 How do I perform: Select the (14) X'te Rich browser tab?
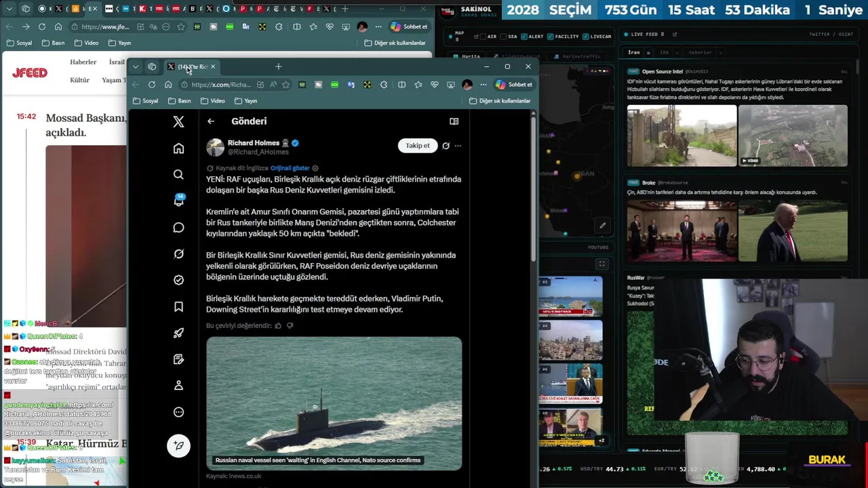coord(191,66)
